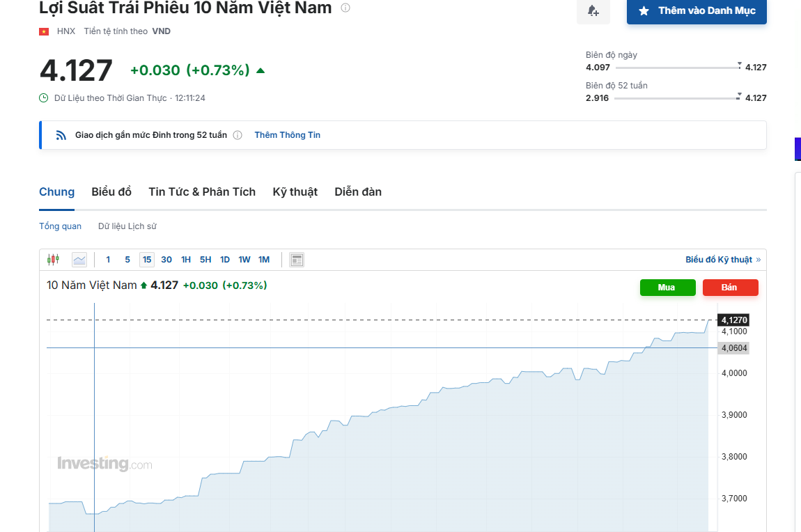Click Thêm vào Danh Mục button
The height and width of the screenshot is (532, 801).
pyautogui.click(x=697, y=11)
